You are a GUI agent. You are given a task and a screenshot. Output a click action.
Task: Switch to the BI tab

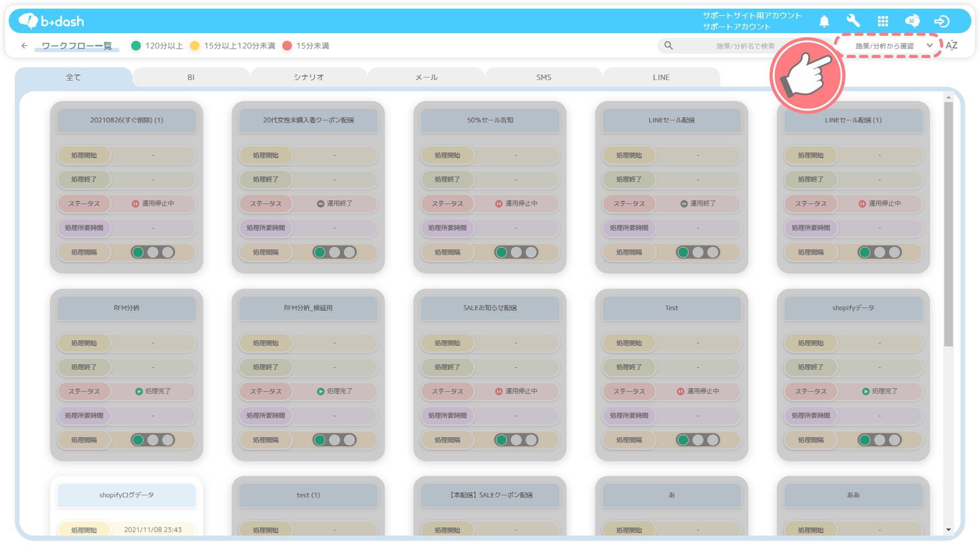(x=191, y=77)
